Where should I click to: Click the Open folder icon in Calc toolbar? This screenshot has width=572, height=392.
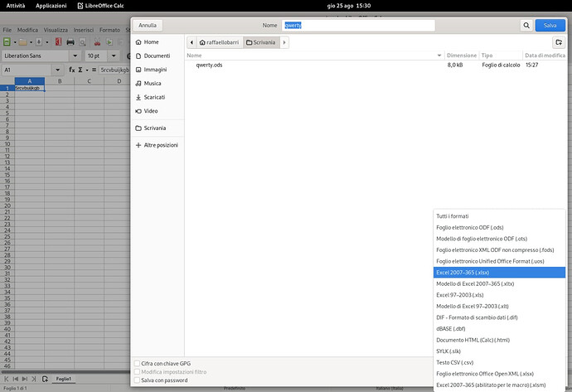[23, 42]
